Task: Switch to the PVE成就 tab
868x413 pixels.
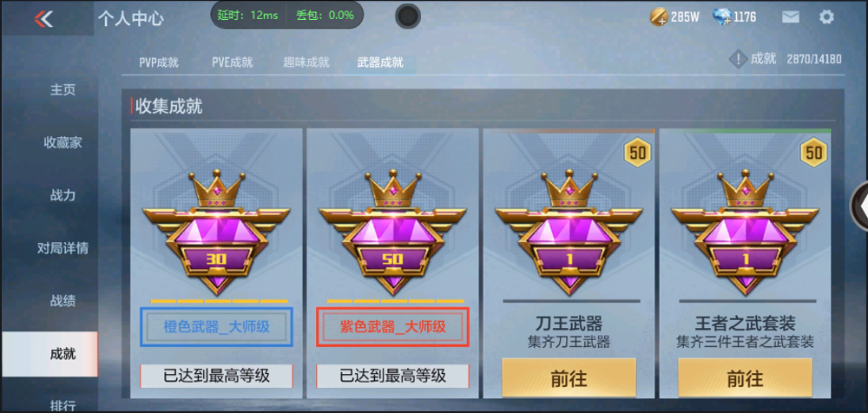Action: (x=233, y=62)
